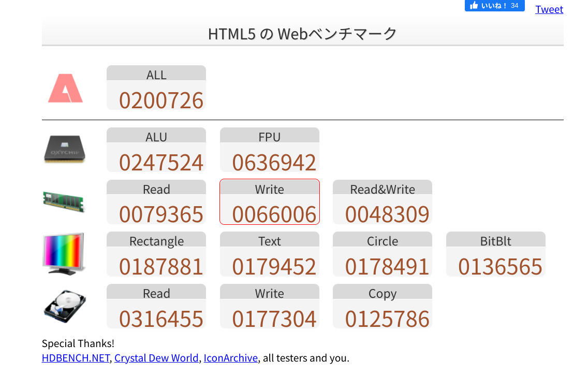This screenshot has width=588, height=374.
Task: Run the ALL benchmark test
Action: click(156, 88)
